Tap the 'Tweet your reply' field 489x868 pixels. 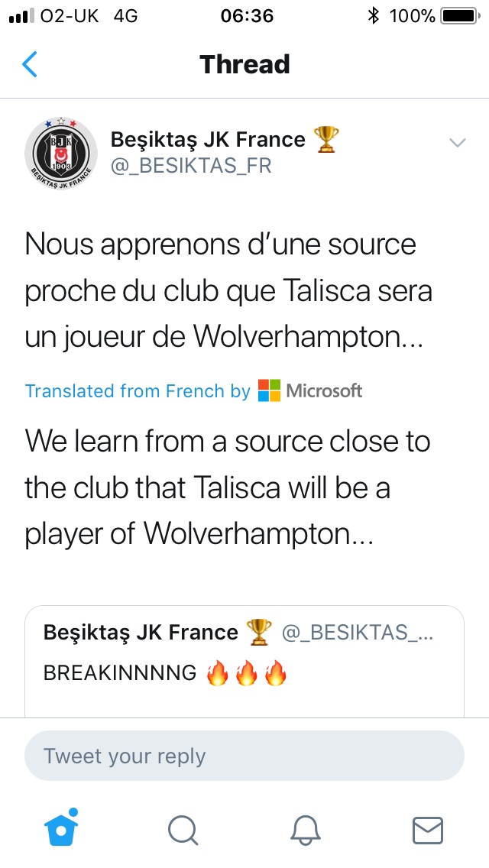coord(244,756)
